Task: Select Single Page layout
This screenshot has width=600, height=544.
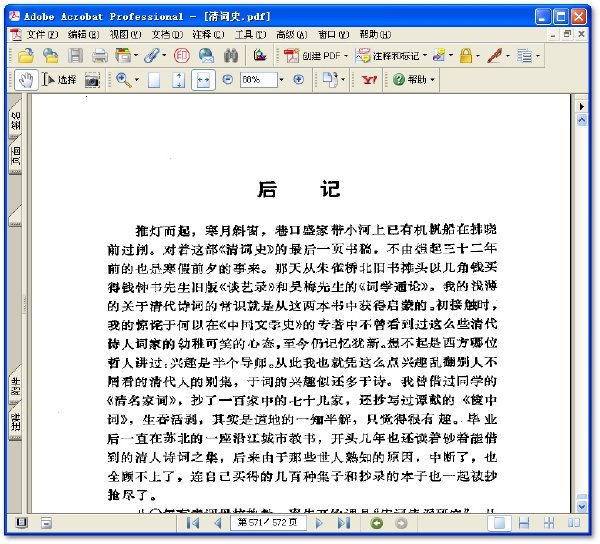Action: tap(499, 523)
